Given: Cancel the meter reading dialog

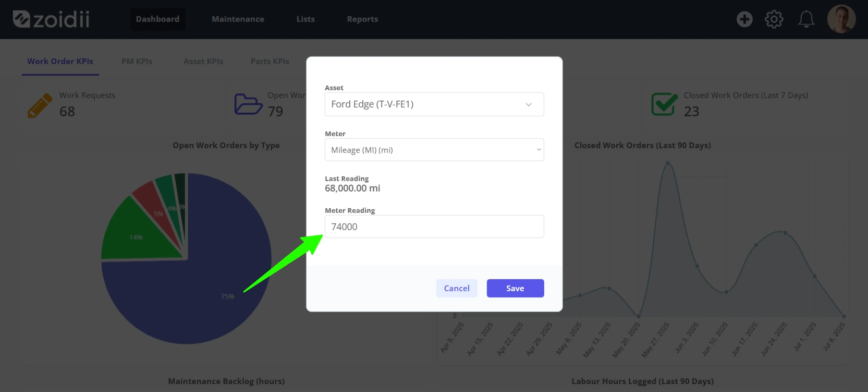Looking at the screenshot, I should (x=457, y=288).
